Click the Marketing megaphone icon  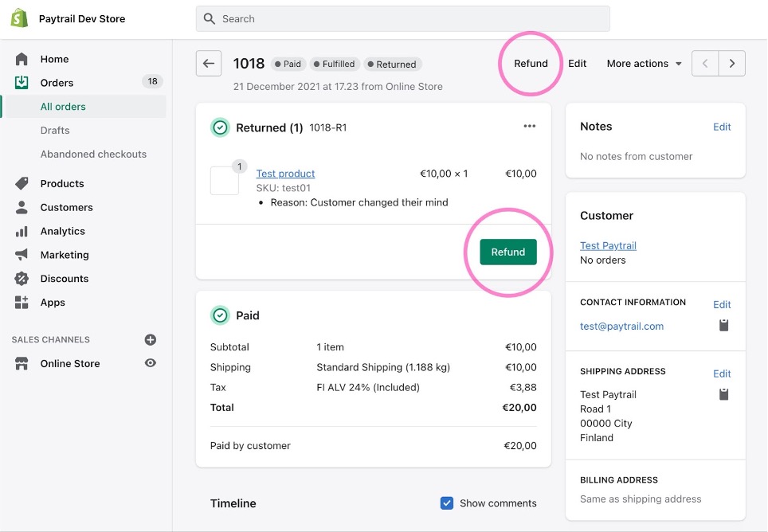22,255
